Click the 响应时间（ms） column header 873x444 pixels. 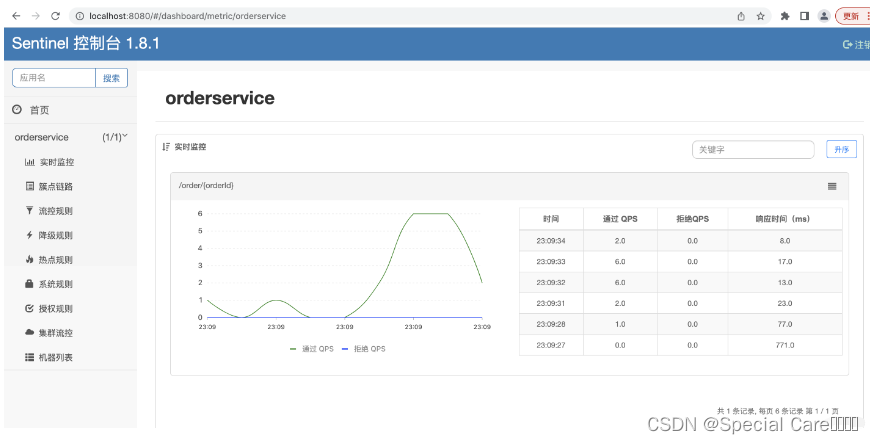pos(785,219)
